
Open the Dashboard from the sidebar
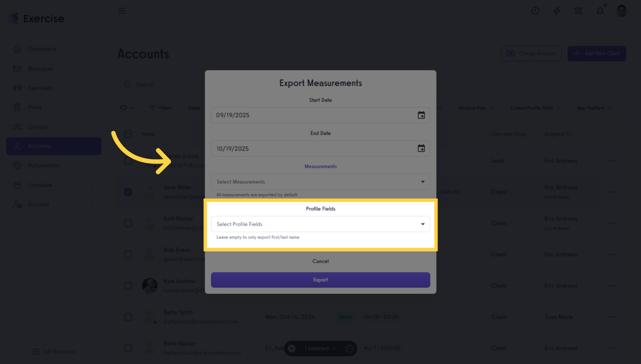(42, 49)
